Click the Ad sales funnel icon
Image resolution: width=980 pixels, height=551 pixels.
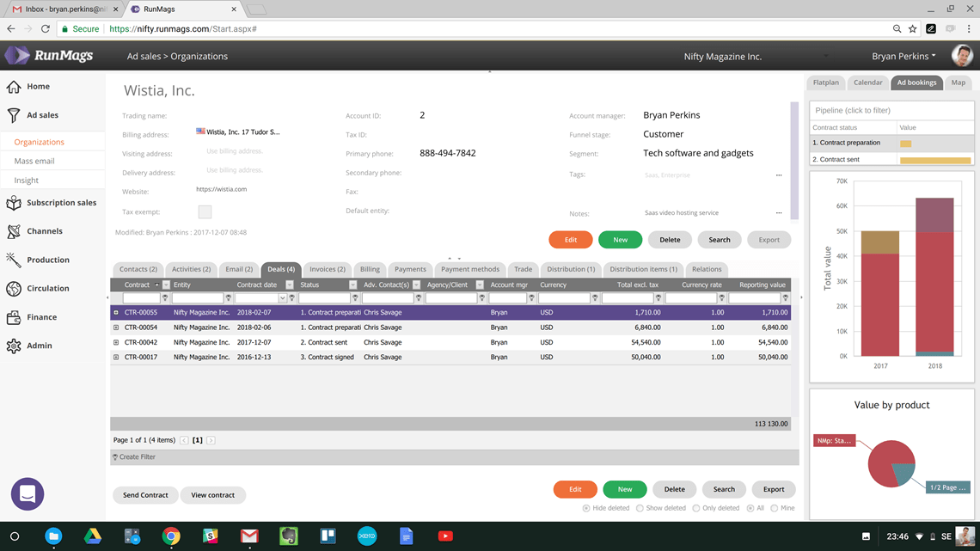[x=14, y=115]
